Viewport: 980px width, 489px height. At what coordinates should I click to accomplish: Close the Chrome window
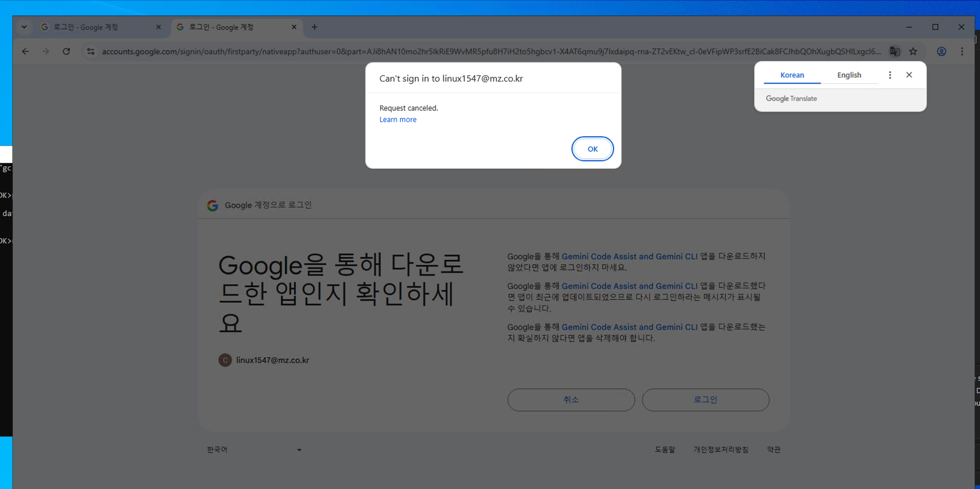point(961,27)
